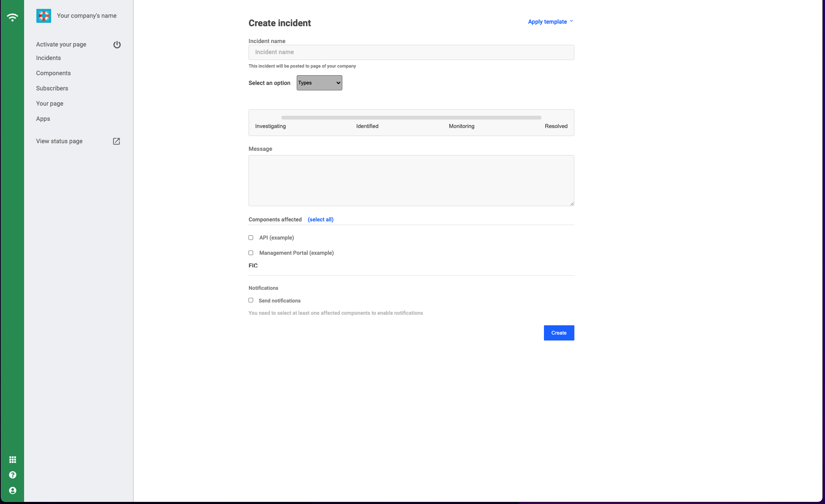The image size is (825, 504).
Task: Open status page via external link icon
Action: click(x=116, y=141)
